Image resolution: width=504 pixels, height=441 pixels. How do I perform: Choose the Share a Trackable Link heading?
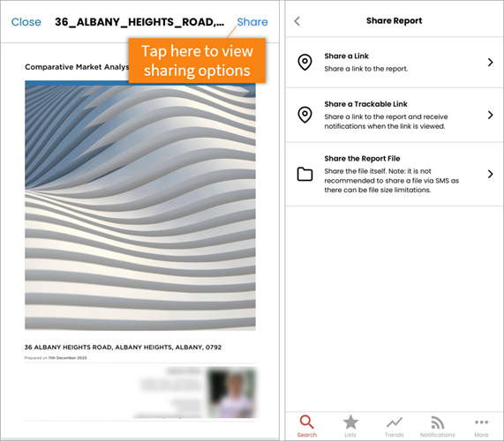365,104
